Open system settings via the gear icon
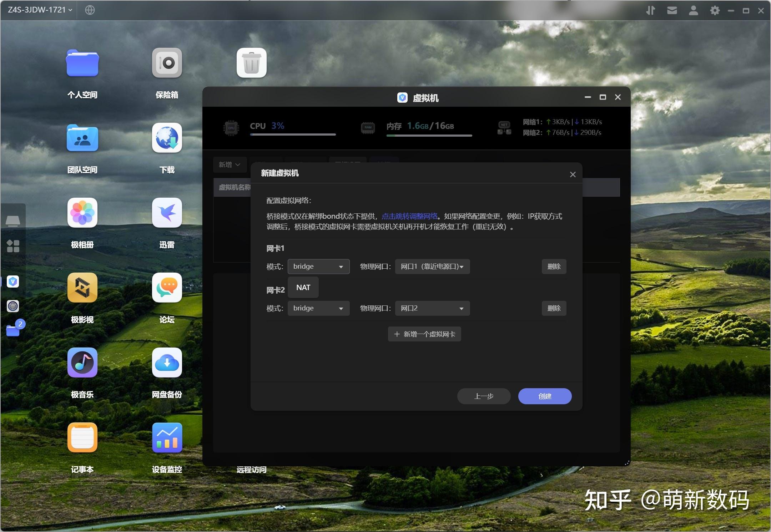Image resolution: width=771 pixels, height=532 pixels. (715, 10)
